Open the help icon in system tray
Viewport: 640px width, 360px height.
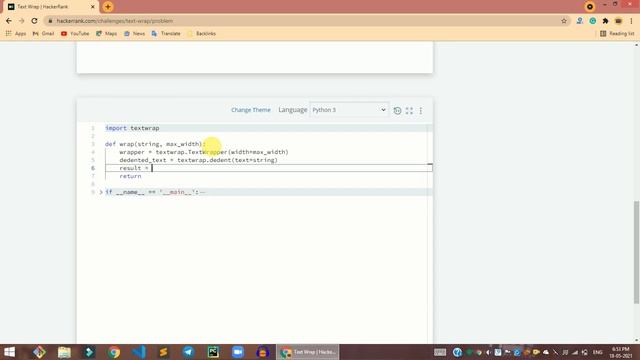[x=457, y=352]
